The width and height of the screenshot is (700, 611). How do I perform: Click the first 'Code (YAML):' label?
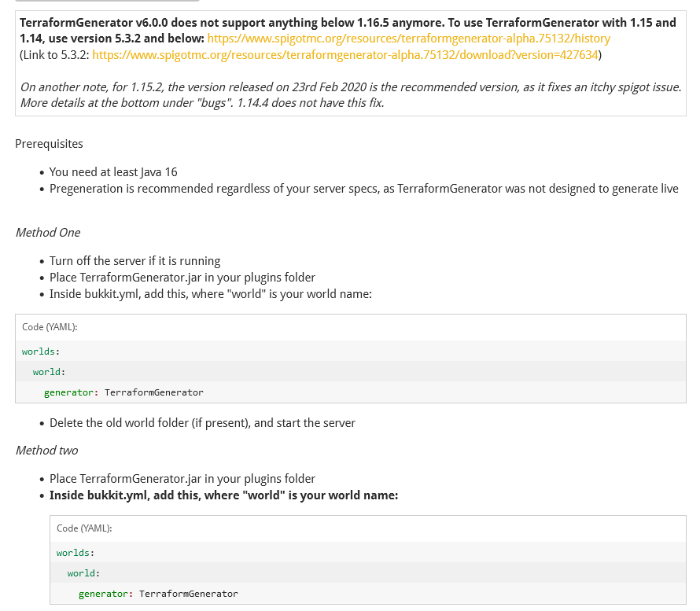(50, 327)
